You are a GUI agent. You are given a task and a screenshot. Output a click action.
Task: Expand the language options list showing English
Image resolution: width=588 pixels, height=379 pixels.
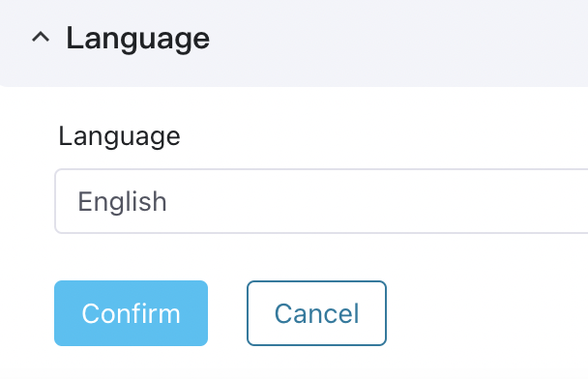[x=321, y=201]
